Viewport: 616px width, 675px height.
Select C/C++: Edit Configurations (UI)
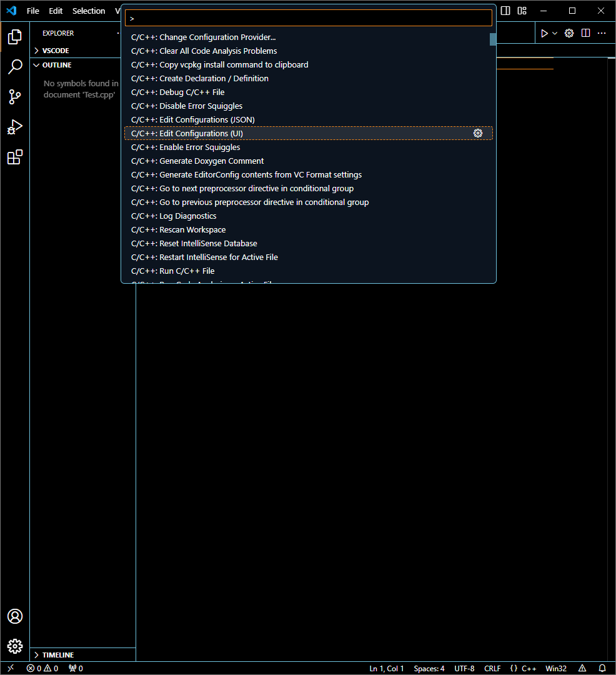pyautogui.click(x=309, y=134)
